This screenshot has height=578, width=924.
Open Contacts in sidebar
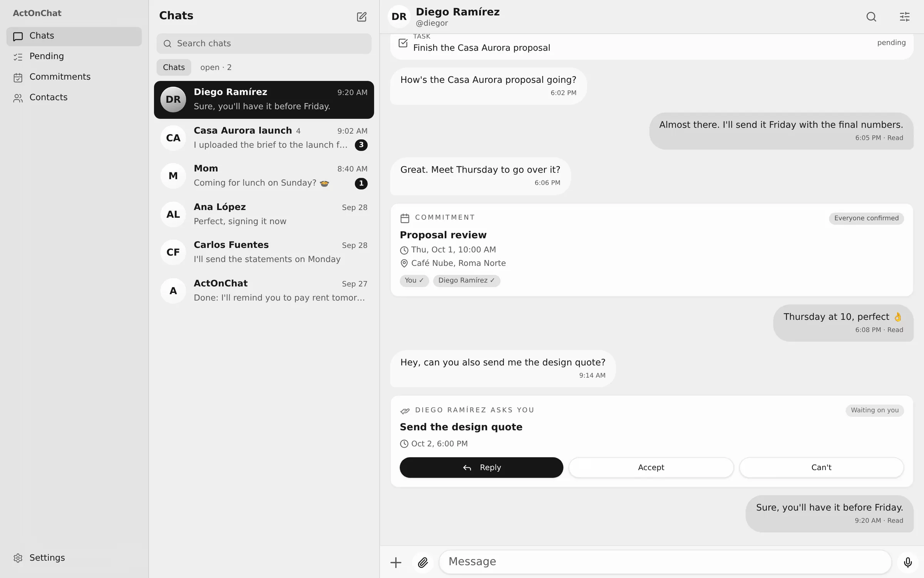(74, 97)
